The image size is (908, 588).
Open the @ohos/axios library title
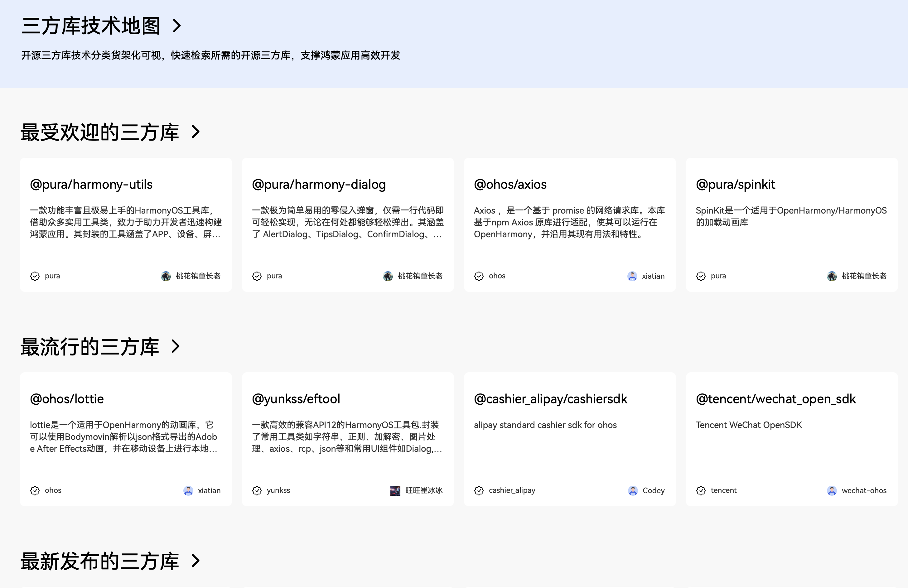click(x=510, y=185)
